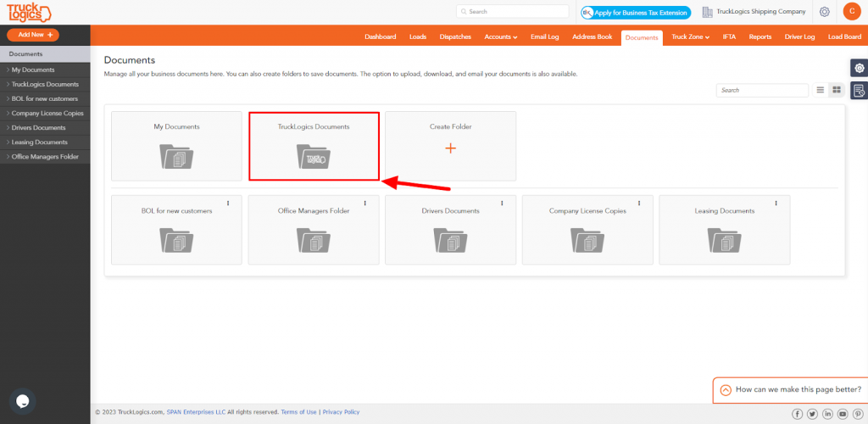
Task: Open Privacy Policy link
Action: [x=341, y=412]
